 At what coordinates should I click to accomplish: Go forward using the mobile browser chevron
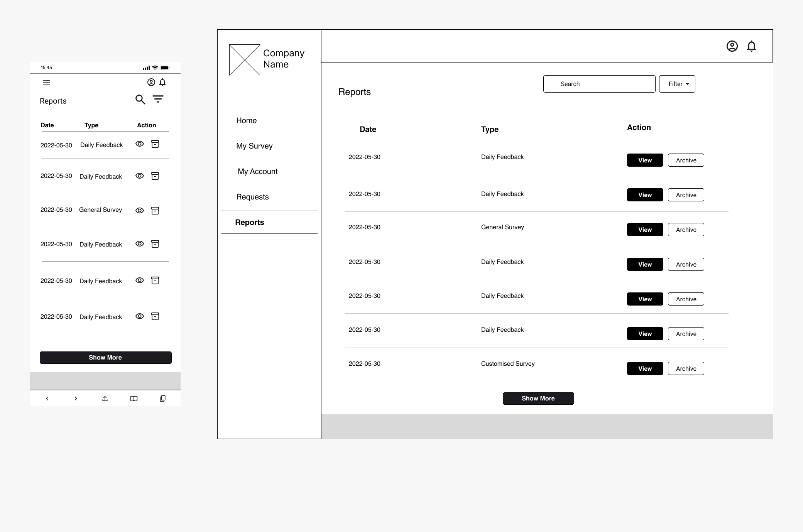pos(76,399)
